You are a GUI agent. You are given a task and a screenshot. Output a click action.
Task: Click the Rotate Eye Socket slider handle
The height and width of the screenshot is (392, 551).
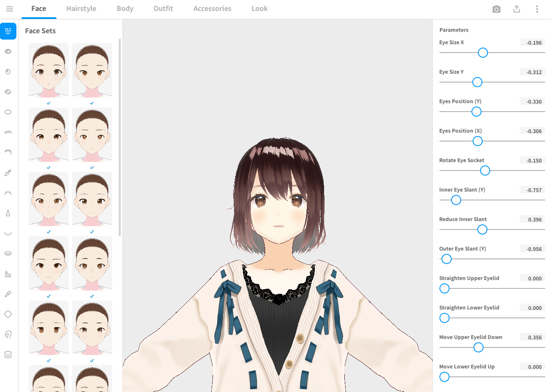[485, 171]
